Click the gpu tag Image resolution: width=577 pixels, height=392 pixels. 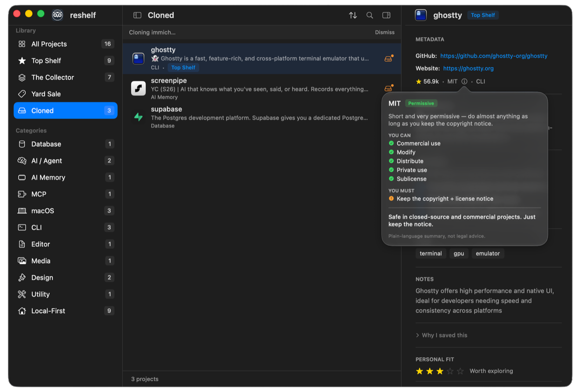(459, 253)
